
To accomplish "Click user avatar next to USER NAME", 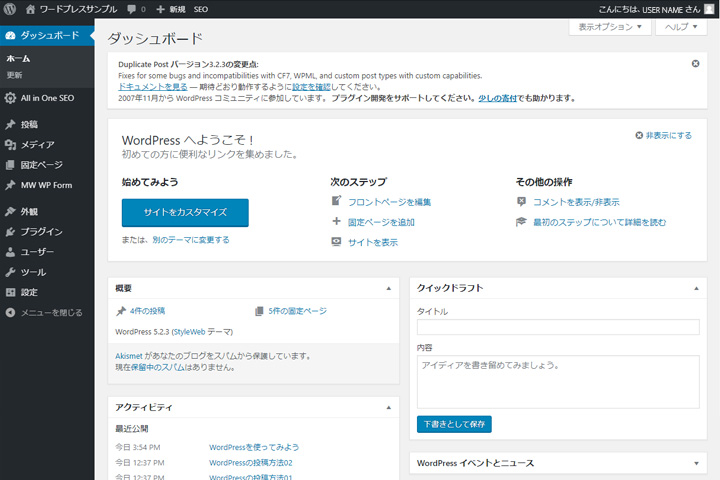I will coord(709,9).
